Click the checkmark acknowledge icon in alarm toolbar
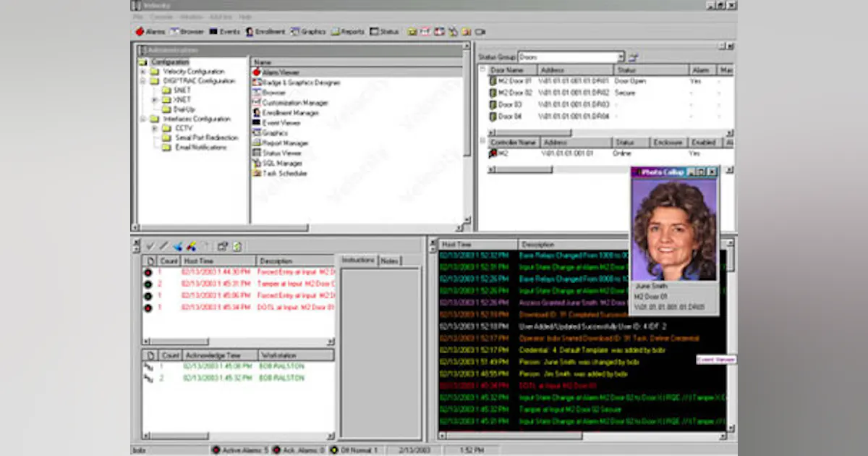Viewport: 868px width, 456px height. coord(150,246)
